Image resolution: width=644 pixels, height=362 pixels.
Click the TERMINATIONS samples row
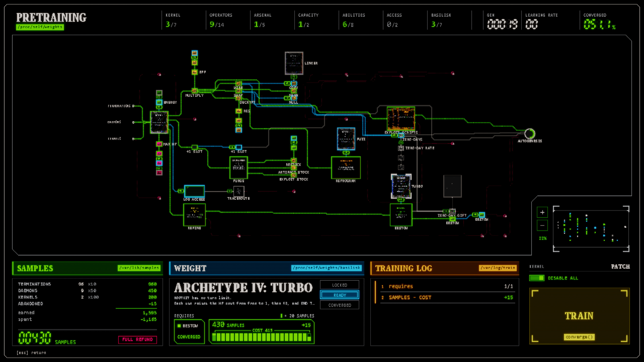(87, 284)
